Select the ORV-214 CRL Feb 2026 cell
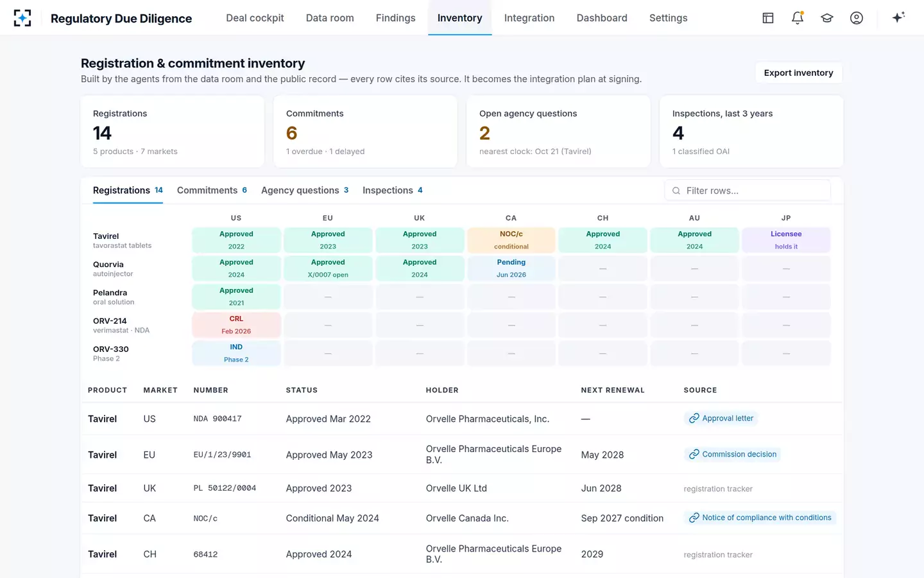Screen dimensions: 924x578 (236, 325)
